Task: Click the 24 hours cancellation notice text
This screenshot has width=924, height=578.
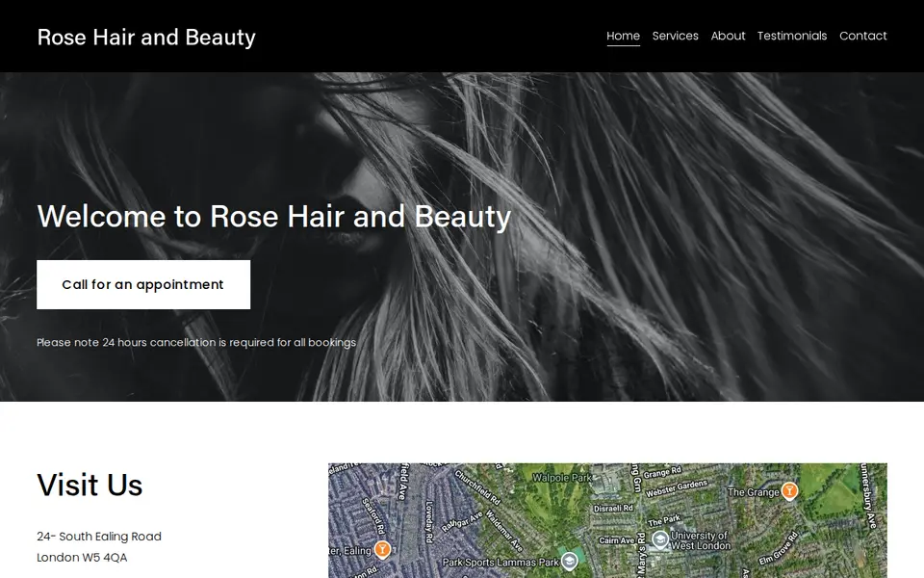Action: pos(196,342)
